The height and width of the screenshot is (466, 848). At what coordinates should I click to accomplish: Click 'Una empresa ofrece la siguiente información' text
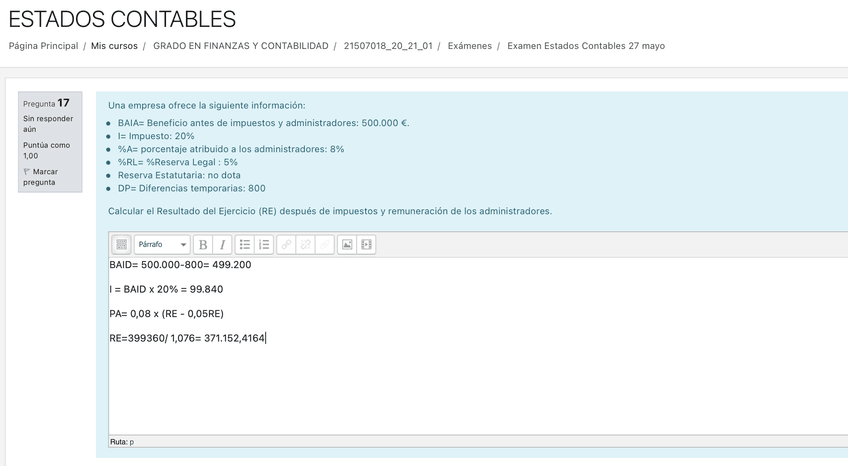point(207,105)
